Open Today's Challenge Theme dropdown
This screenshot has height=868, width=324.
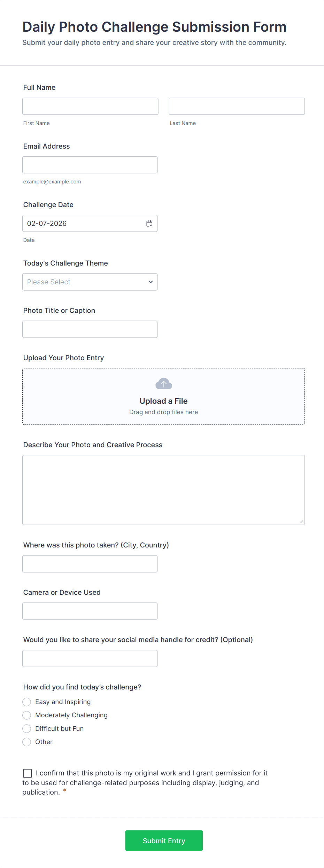[90, 282]
